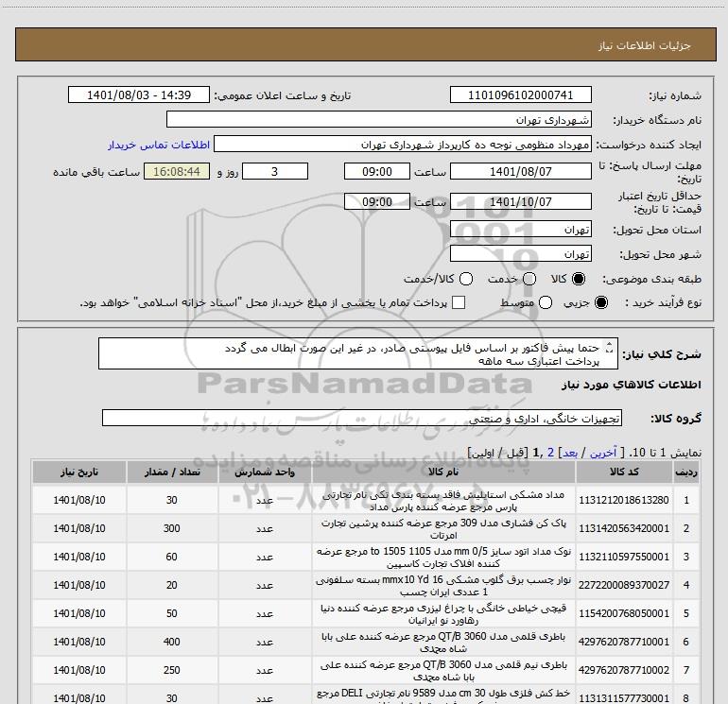
Task: Click the کد کالا column header
Action: click(624, 472)
